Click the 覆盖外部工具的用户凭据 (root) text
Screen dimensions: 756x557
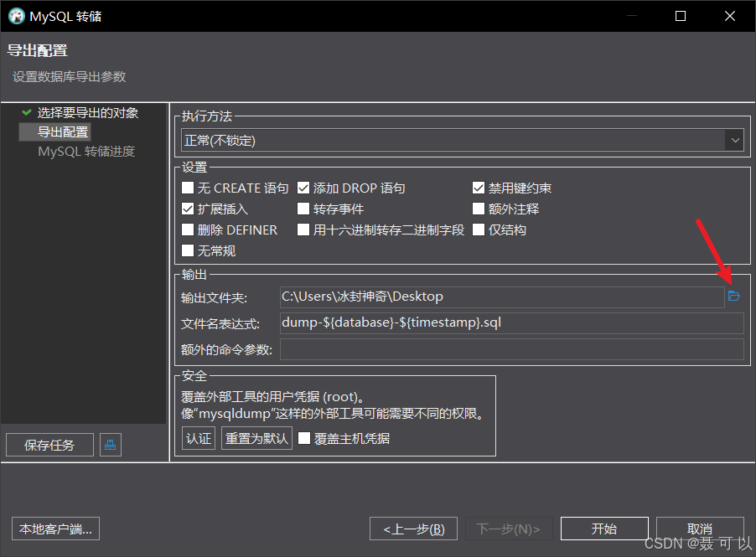click(272, 396)
